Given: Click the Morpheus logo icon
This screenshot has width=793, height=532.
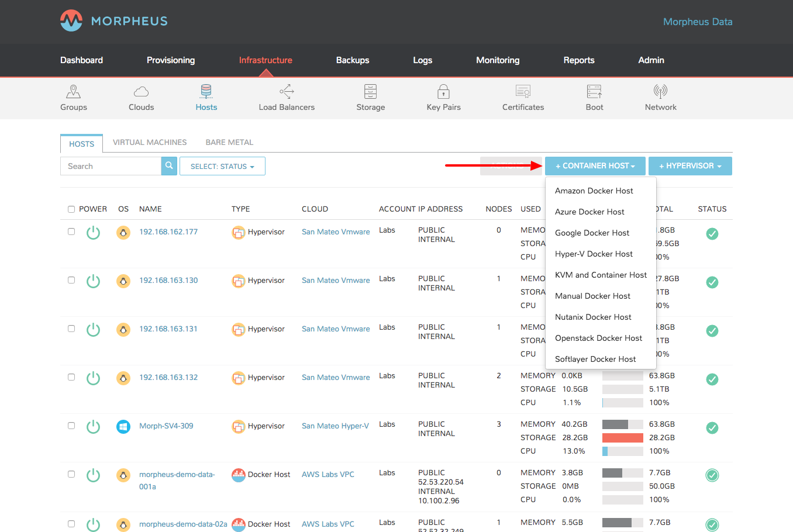Looking at the screenshot, I should click(x=71, y=21).
